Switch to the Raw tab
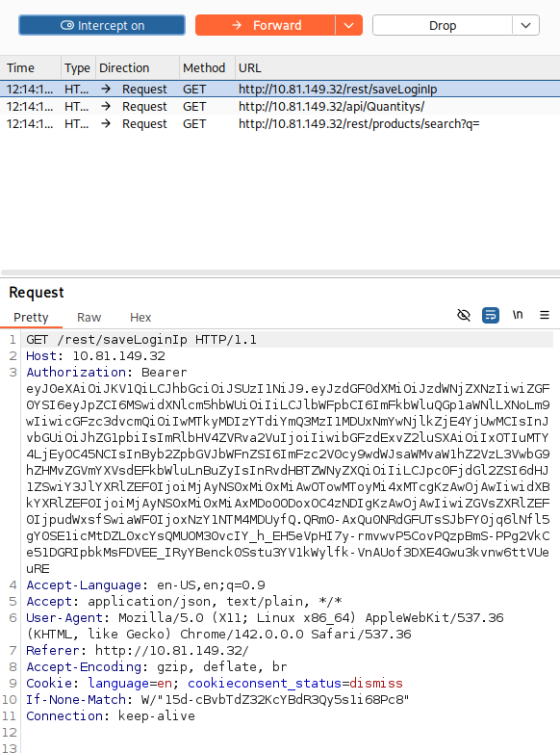Image resolution: width=560 pixels, height=753 pixels. (89, 317)
